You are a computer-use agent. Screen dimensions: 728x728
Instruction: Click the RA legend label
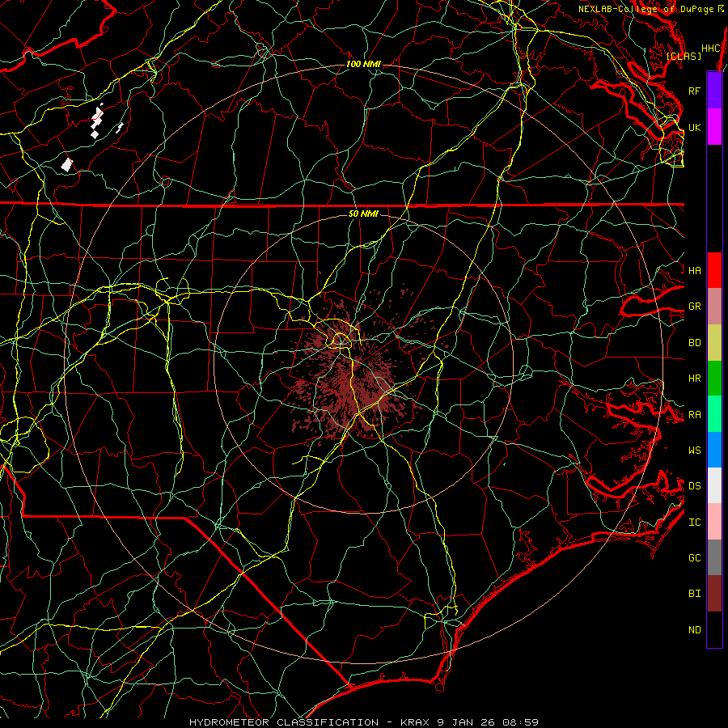point(694,414)
